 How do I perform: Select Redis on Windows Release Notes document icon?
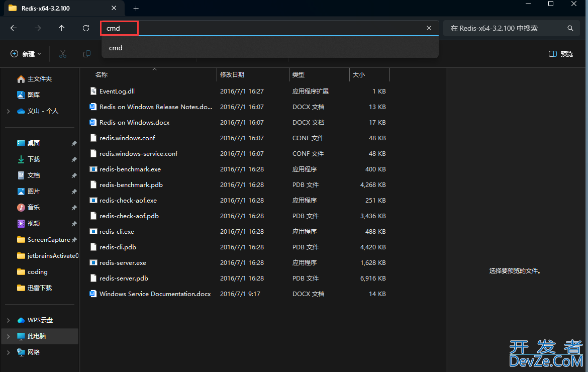(93, 107)
